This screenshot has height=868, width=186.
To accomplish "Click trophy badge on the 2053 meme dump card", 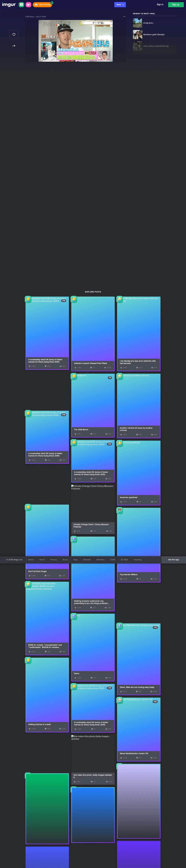I will point(28,299).
